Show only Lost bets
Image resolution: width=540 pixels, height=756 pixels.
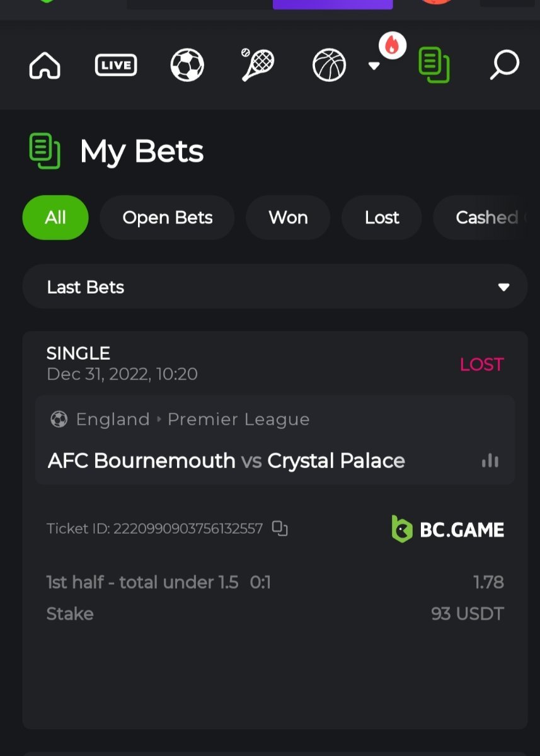(x=382, y=218)
